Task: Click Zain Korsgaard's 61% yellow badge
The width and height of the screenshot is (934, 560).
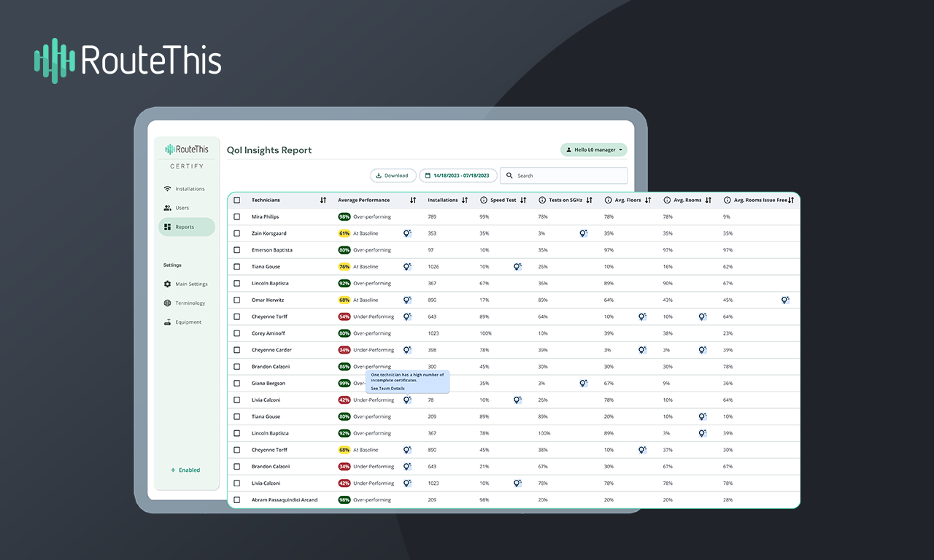Action: pos(344,233)
